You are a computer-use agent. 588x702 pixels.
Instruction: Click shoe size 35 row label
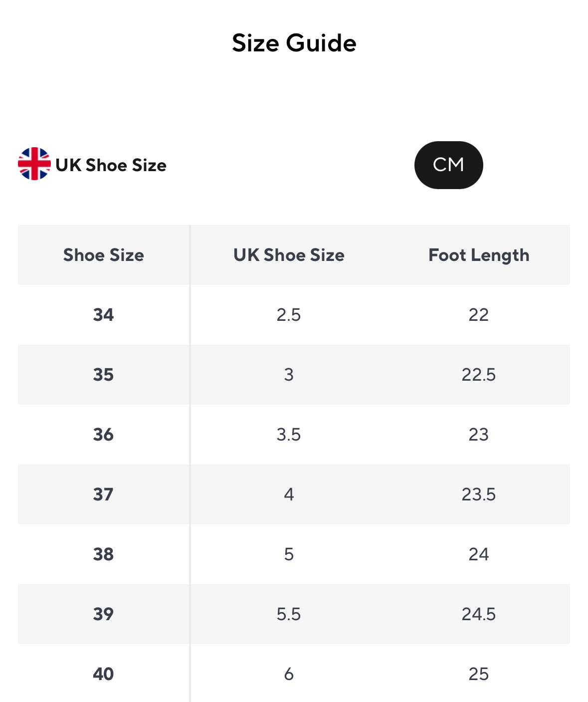(103, 375)
